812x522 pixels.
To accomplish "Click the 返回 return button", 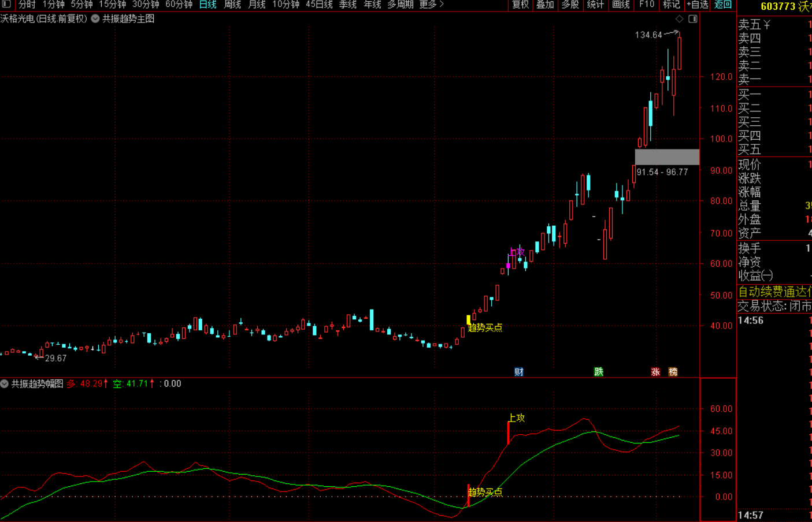I will (723, 5).
